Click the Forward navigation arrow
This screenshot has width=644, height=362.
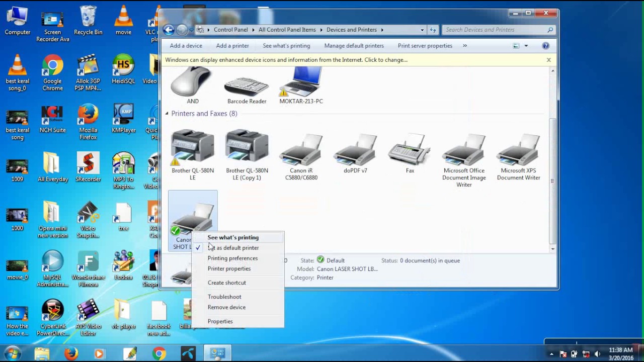click(182, 30)
